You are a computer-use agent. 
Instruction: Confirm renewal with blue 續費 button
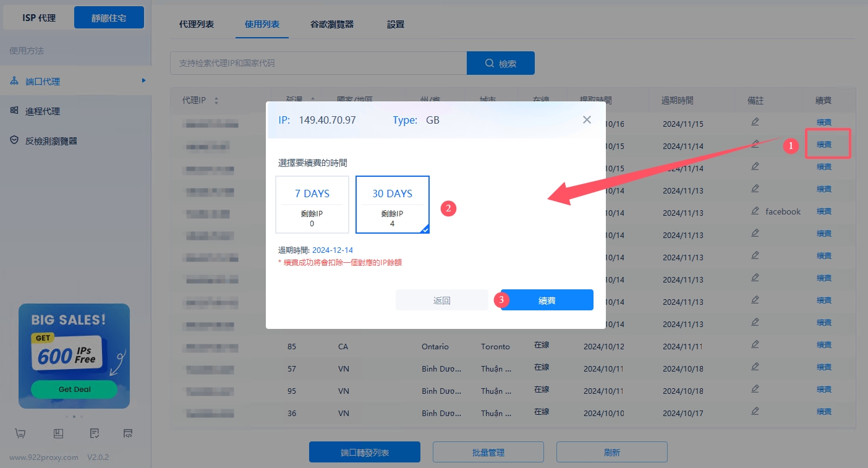pos(547,300)
